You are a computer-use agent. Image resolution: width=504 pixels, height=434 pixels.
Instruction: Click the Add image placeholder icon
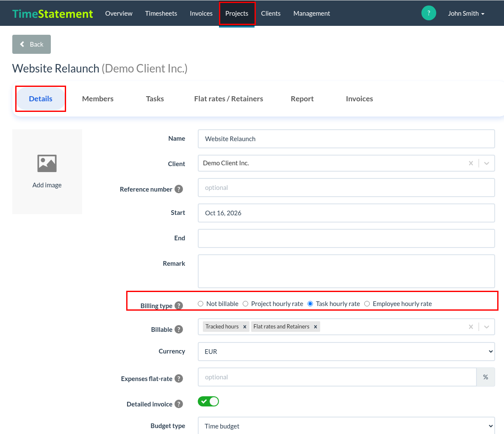47,164
